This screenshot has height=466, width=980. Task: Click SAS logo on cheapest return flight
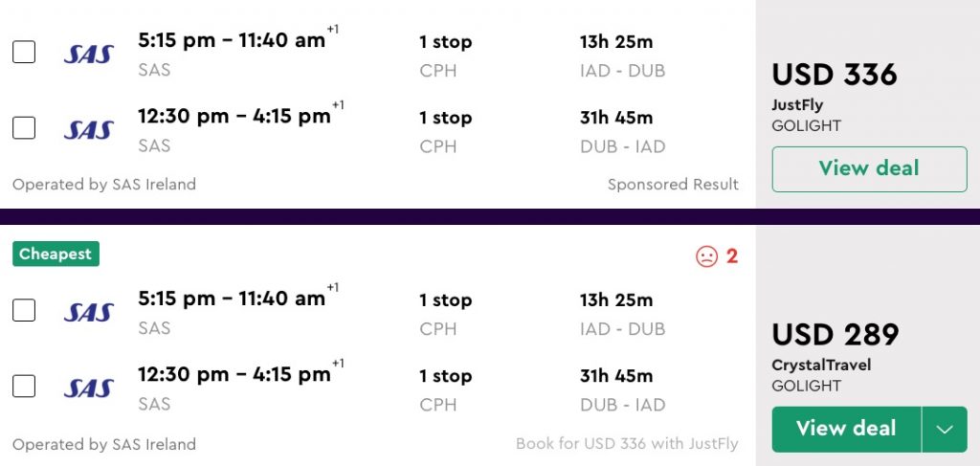click(x=89, y=388)
